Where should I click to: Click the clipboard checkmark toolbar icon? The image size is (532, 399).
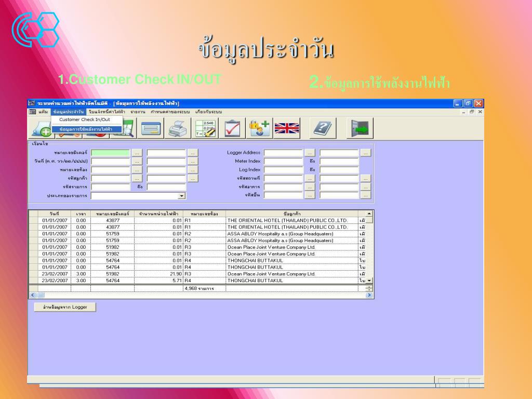(x=232, y=129)
